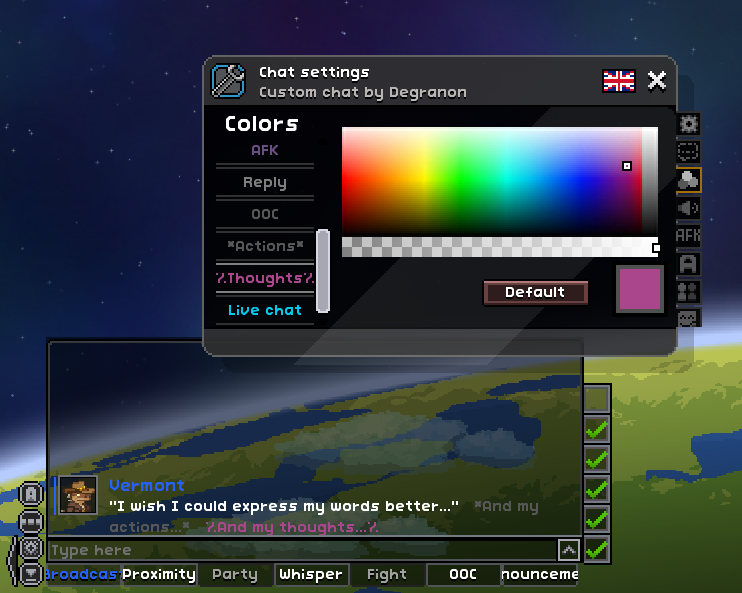Image resolution: width=742 pixels, height=593 pixels.
Task: Click the wrench chat settings icon
Action: [x=228, y=81]
